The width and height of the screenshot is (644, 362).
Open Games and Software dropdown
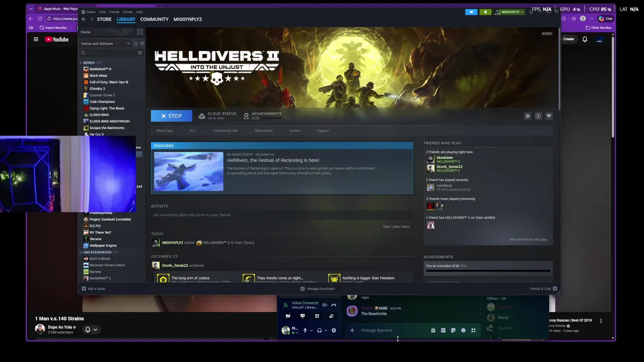tap(105, 43)
